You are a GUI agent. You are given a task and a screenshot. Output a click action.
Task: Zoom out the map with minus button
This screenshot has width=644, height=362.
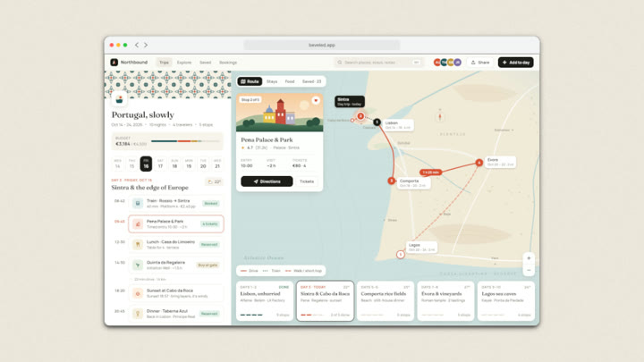[x=529, y=270]
